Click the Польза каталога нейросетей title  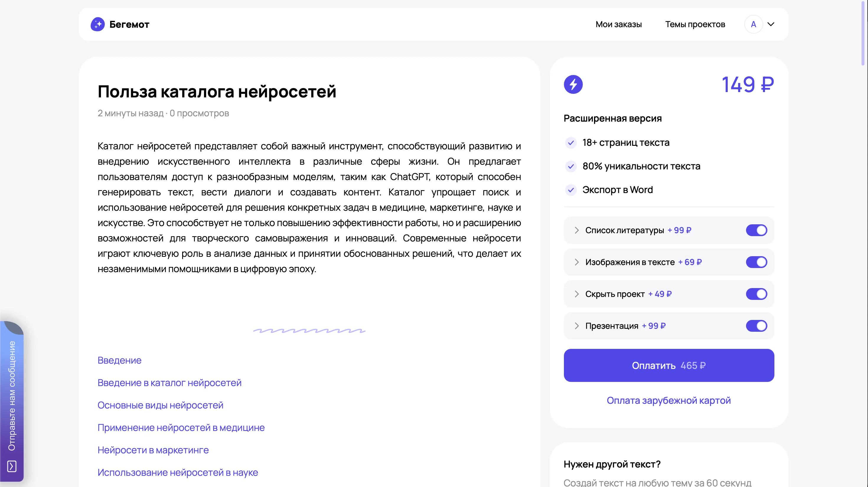[217, 91]
